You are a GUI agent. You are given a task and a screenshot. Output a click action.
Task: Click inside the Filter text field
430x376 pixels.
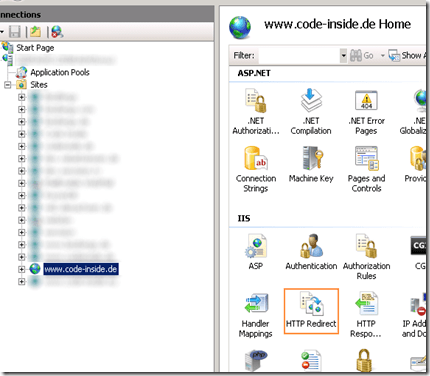coord(299,55)
